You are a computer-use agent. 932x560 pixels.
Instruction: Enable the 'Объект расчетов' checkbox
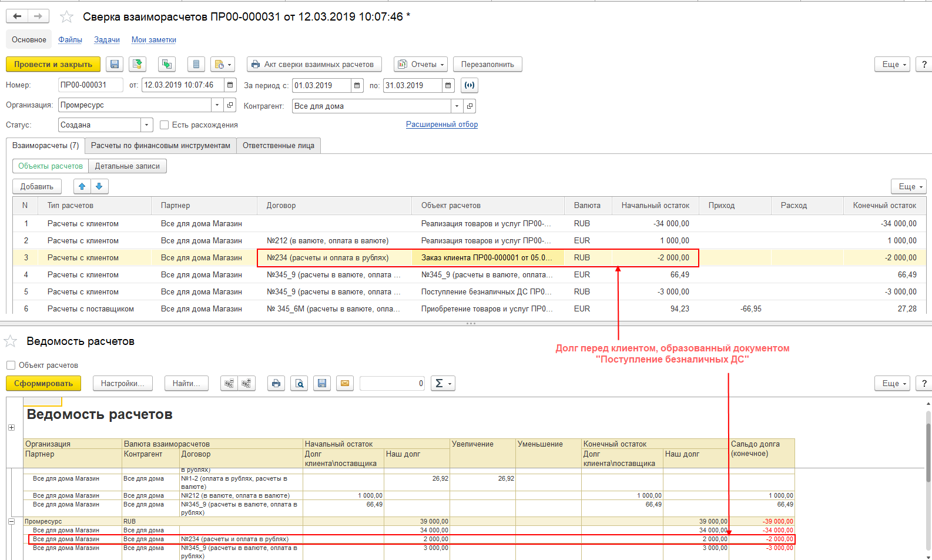point(11,365)
